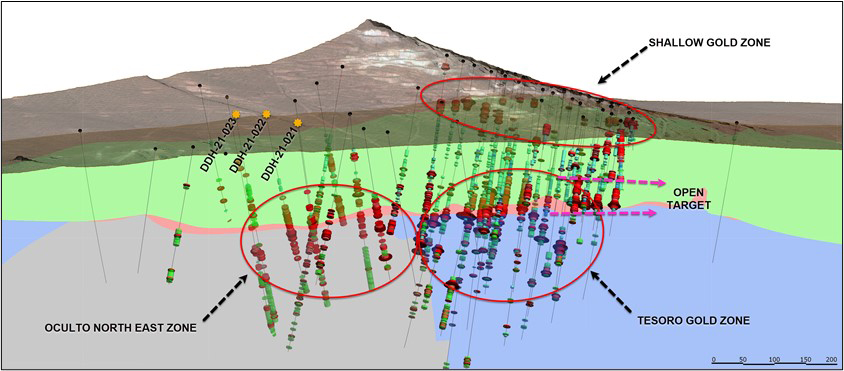This screenshot has width=844, height=371.
Task: Click the black drill collar dot at far left
Action: point(80,130)
